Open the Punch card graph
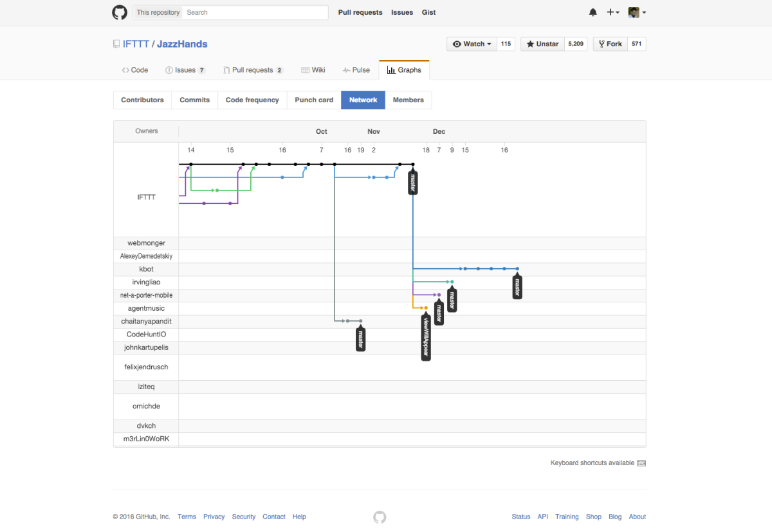772x532 pixels. coord(314,100)
